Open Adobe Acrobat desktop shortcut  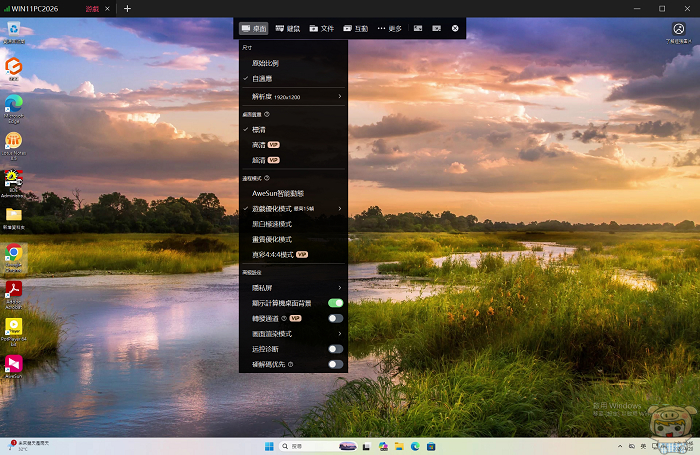[x=14, y=291]
